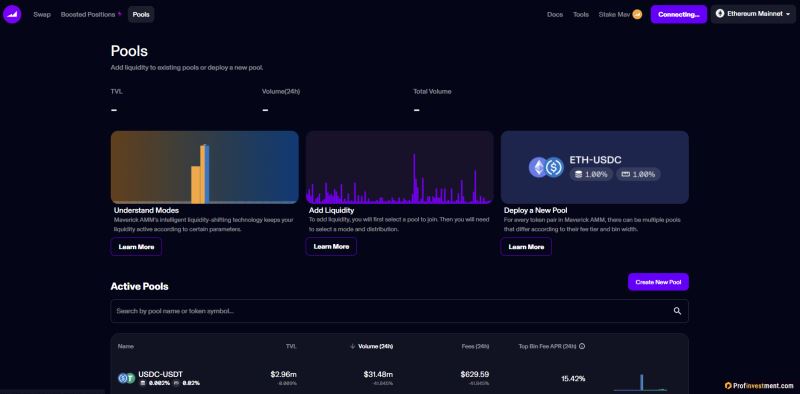Viewport: 800px width, 394px height.
Task: Click the Understand Modes chart thumbnail
Action: click(x=205, y=167)
